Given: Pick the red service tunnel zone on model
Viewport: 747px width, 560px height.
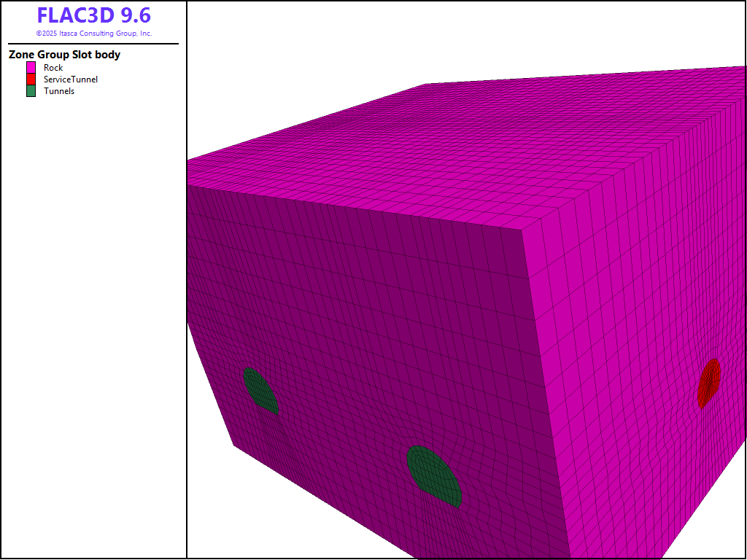Looking at the screenshot, I should click(x=708, y=381).
